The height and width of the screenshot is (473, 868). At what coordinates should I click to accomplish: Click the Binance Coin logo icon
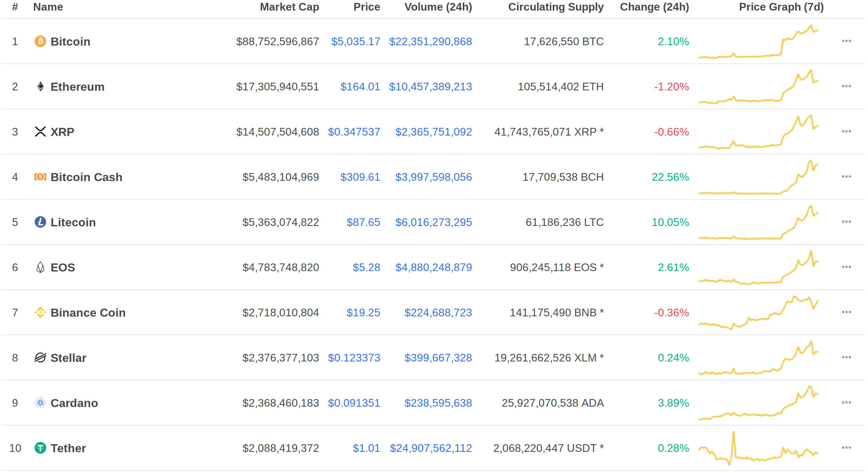40,312
